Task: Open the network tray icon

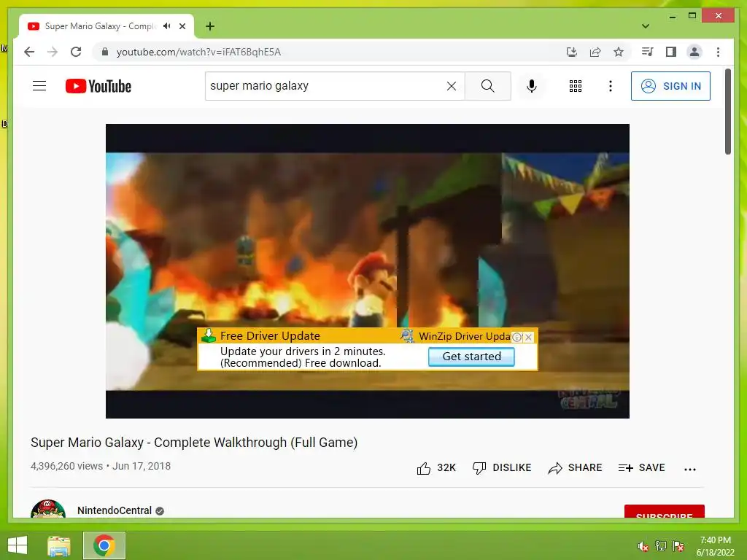Action: click(660, 546)
